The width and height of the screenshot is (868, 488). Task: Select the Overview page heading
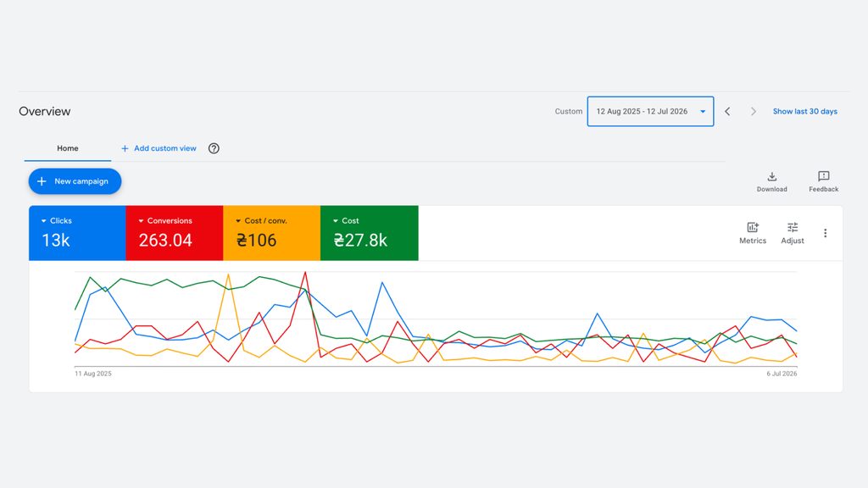coord(45,111)
